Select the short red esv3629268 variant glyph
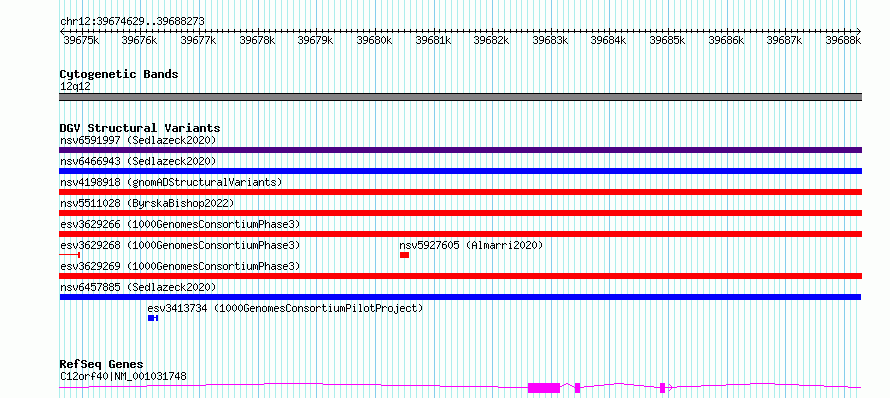Image resolution: width=890 pixels, height=398 pixels. (x=69, y=255)
